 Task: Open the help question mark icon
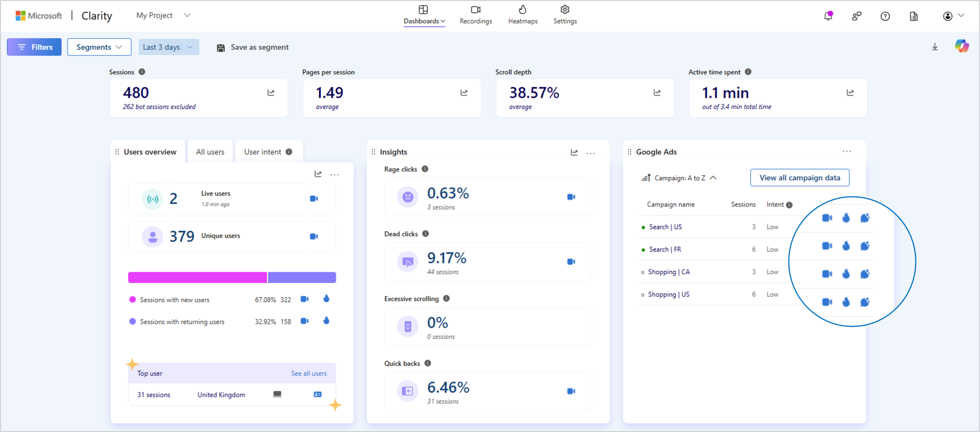pyautogui.click(x=885, y=16)
